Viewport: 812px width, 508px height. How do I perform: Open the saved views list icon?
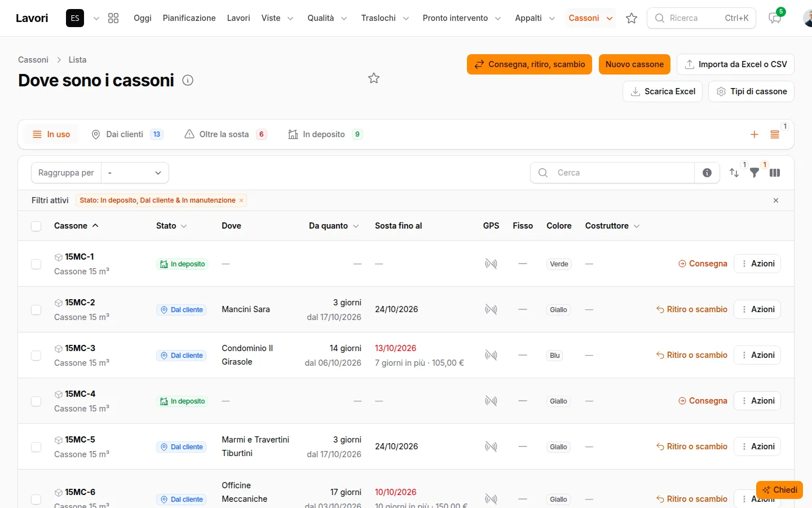[x=775, y=134]
